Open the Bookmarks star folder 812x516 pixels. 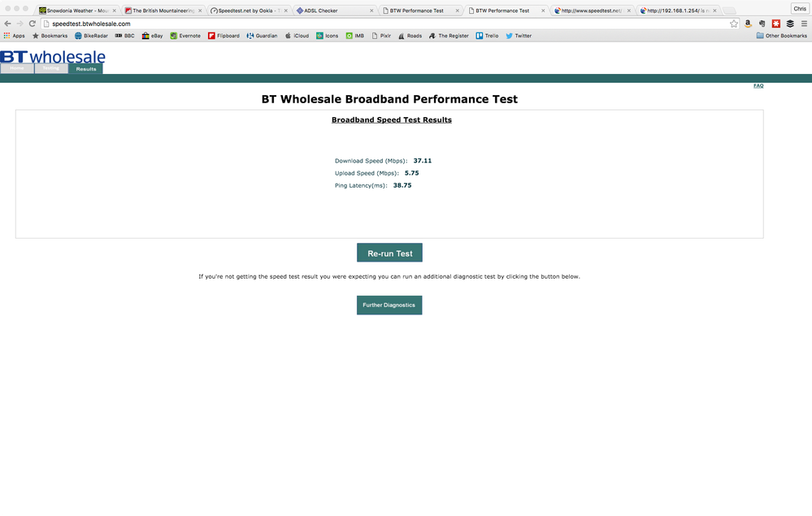click(x=50, y=36)
